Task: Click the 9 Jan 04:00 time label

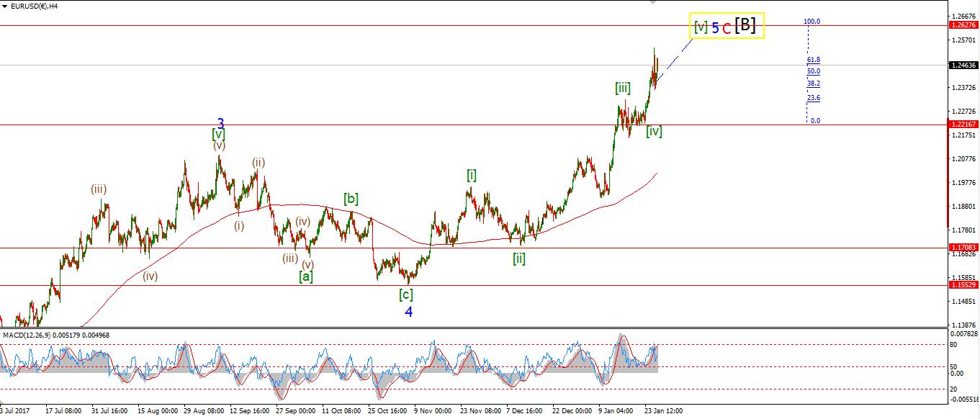Action: click(617, 410)
